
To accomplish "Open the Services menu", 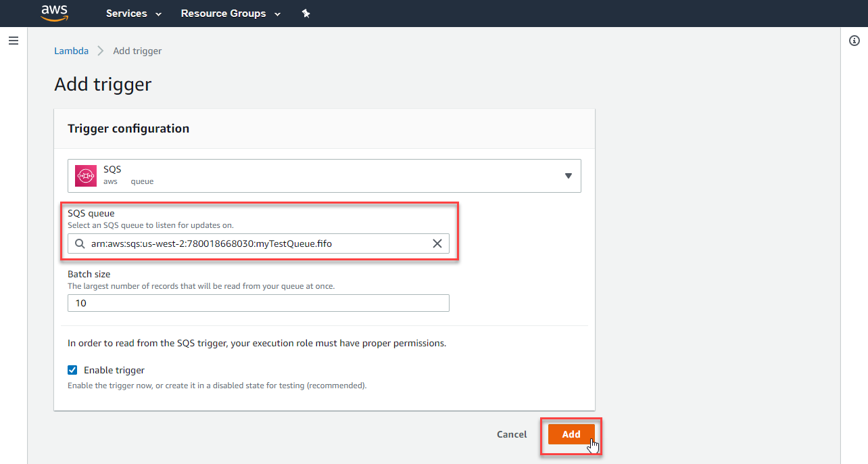I will (134, 14).
